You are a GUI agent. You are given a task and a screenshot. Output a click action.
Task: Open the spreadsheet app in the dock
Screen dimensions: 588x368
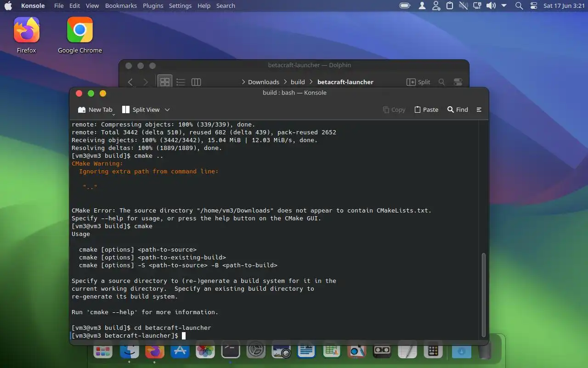332,351
